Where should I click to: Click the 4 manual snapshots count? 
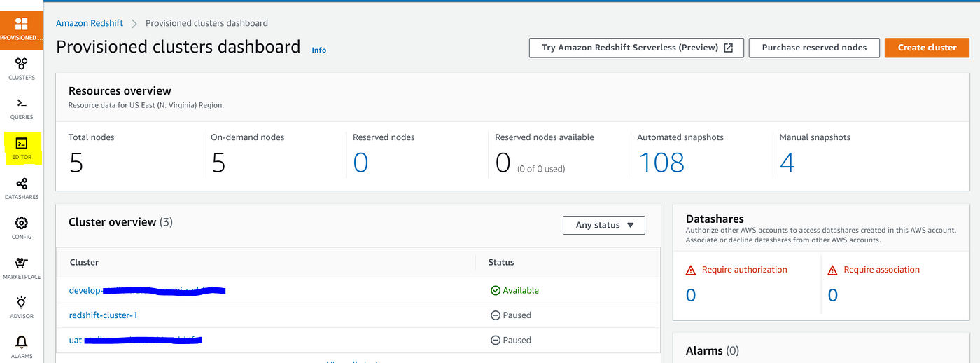(x=787, y=163)
